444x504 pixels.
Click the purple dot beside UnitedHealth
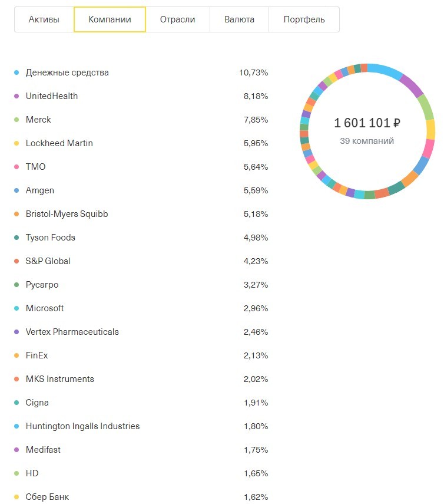coord(16,96)
